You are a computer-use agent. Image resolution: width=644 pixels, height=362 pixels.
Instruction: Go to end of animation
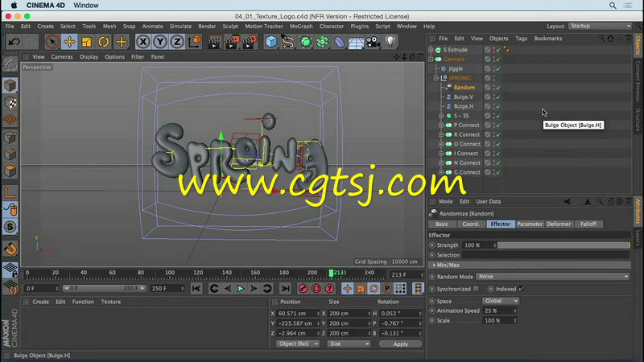click(285, 289)
